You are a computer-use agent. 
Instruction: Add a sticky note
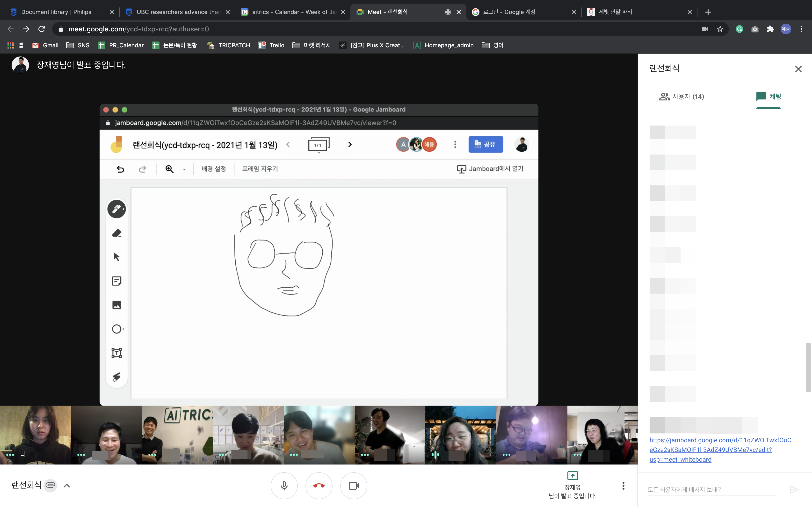116,281
